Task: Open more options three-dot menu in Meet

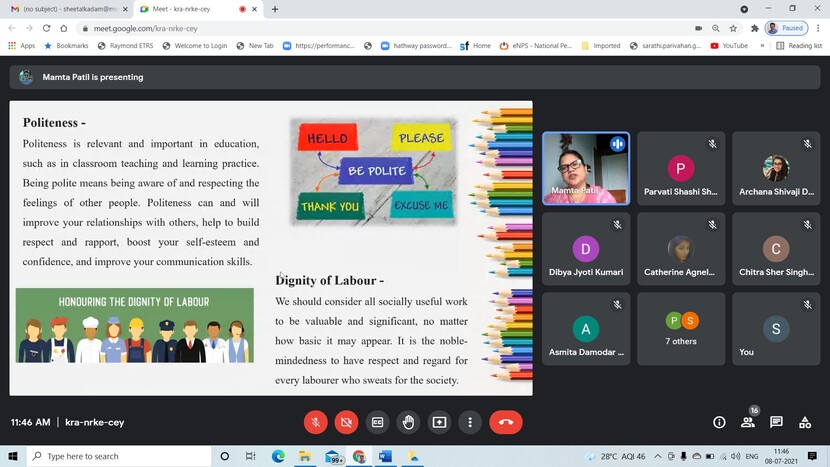Action: click(470, 422)
